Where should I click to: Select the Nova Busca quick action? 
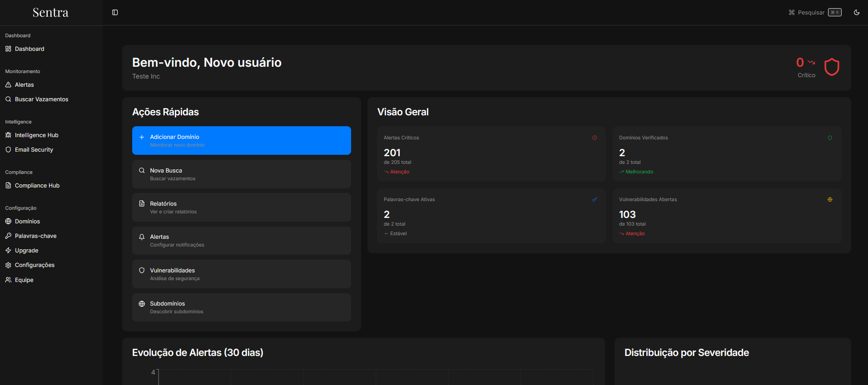point(241,174)
